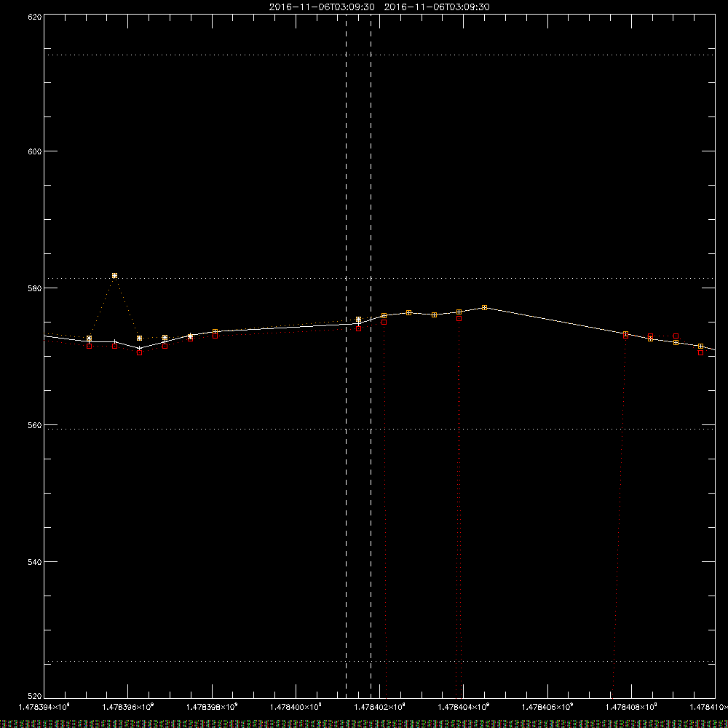This screenshot has width=728, height=728.
Task: Click the 600 y-axis tick label
Action: [x=35, y=151]
